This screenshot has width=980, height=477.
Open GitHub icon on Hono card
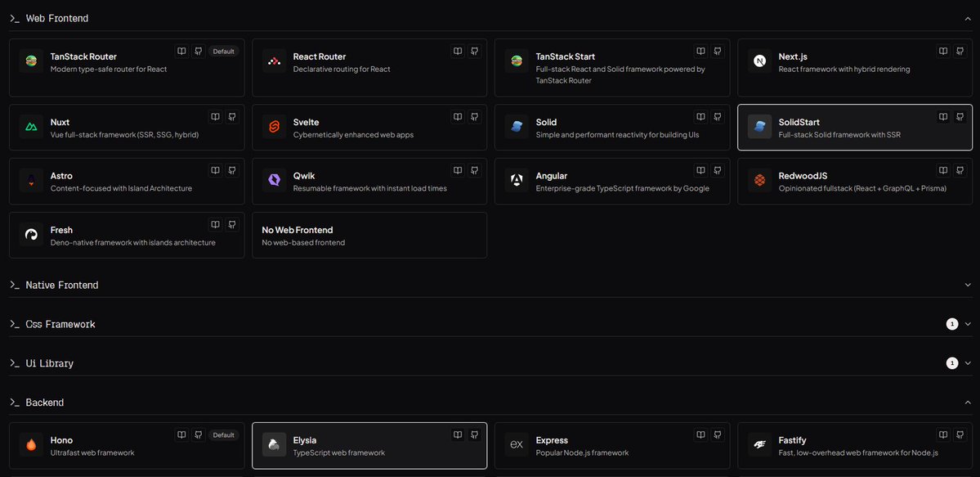(x=198, y=435)
